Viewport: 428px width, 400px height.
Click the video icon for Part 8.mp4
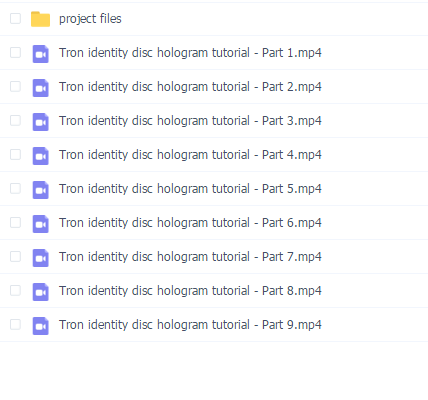(x=41, y=292)
